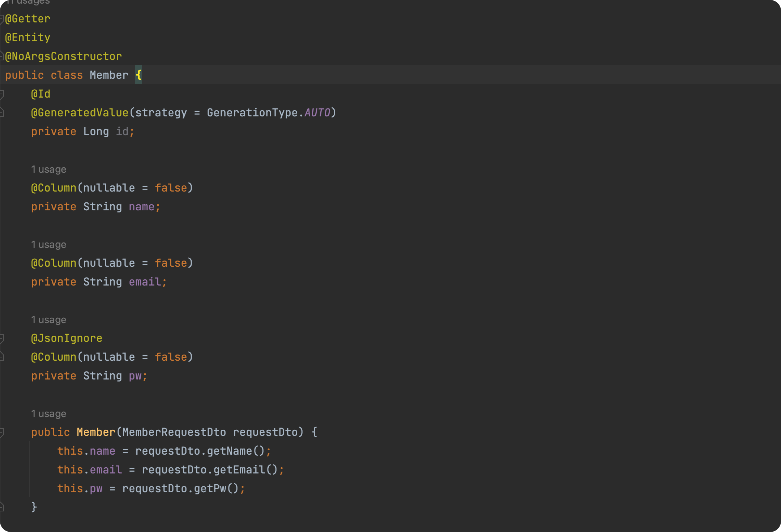This screenshot has height=532, width=781.
Task: Click GenerationType.AUTO constant
Action: 317,113
